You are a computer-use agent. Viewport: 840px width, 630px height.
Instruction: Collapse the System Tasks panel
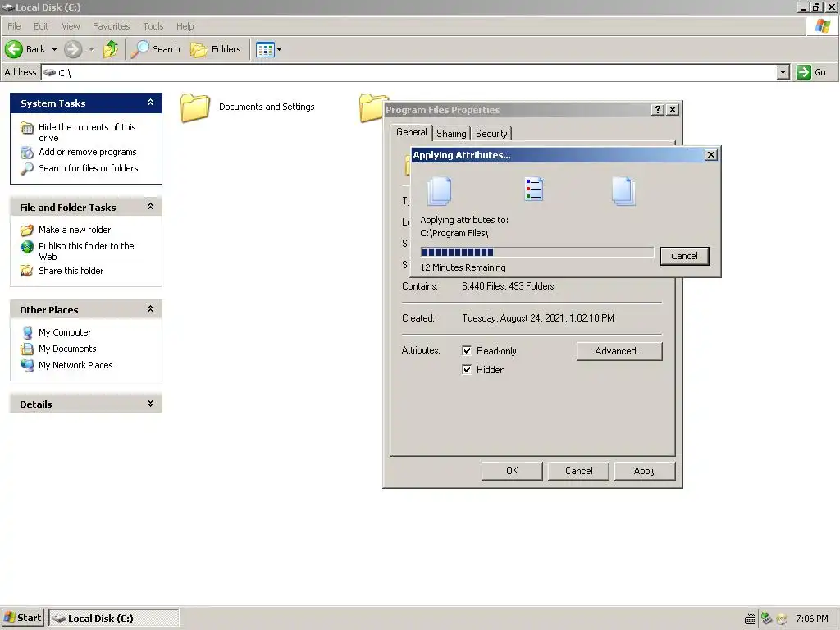coord(151,103)
